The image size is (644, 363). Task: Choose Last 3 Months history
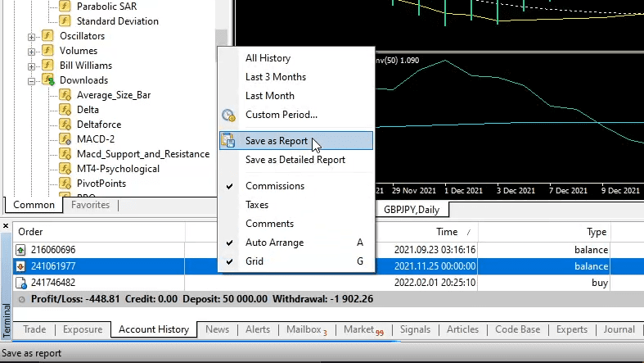[x=275, y=77]
